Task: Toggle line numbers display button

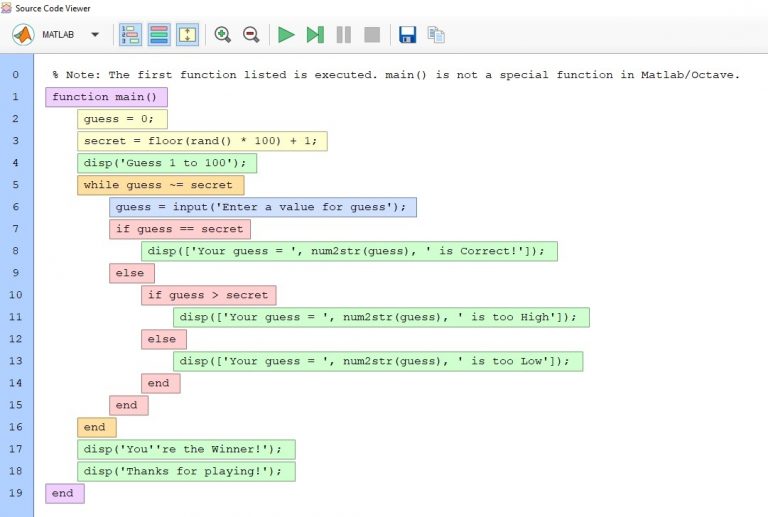Action: click(x=130, y=35)
